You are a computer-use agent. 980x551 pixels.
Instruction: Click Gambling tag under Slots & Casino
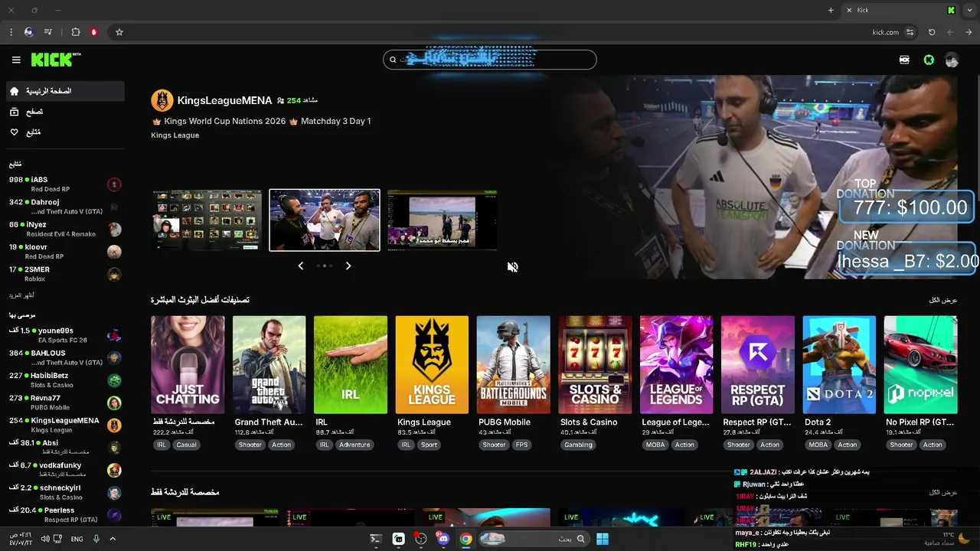tap(578, 445)
